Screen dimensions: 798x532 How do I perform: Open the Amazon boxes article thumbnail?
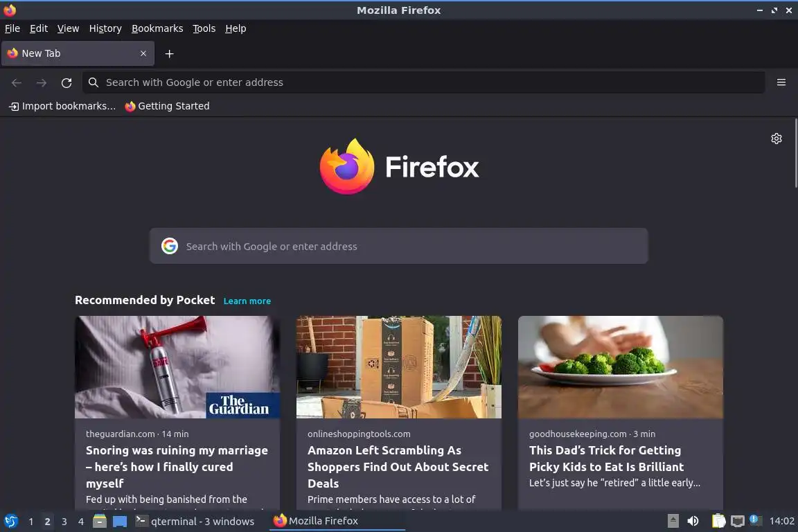398,367
